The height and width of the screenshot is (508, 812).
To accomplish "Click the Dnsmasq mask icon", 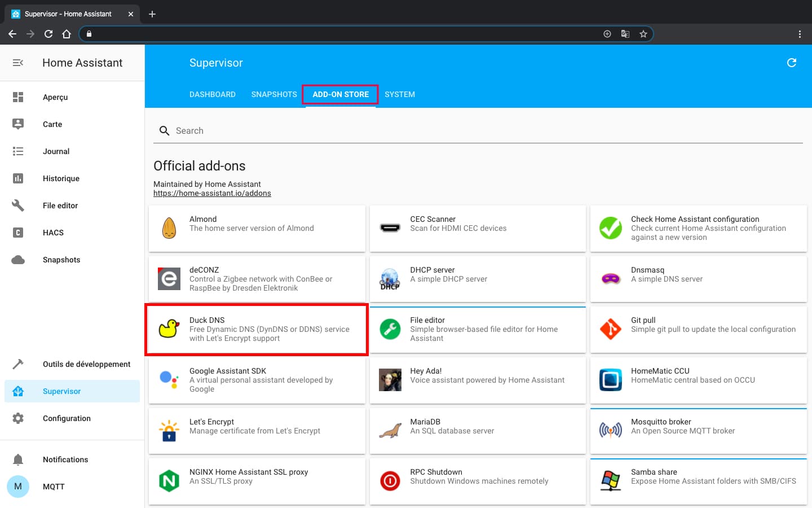I will pos(611,279).
